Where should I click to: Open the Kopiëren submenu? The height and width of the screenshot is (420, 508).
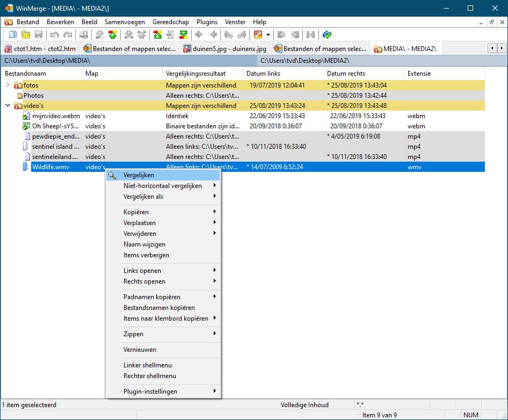click(x=136, y=212)
